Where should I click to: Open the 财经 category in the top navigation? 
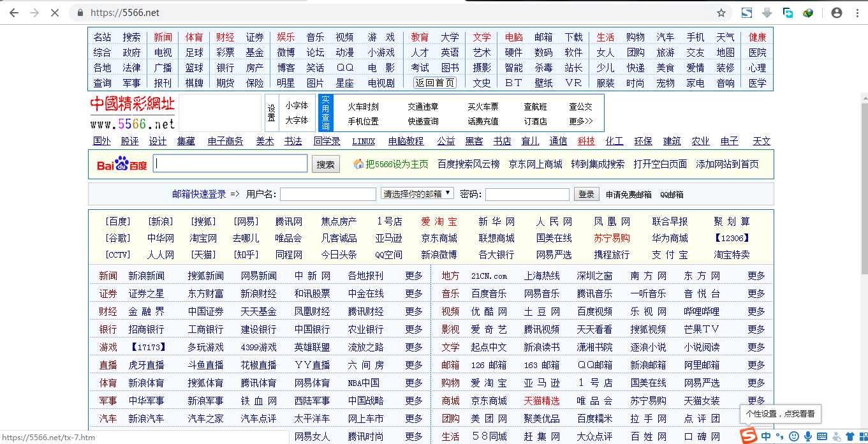click(x=225, y=37)
